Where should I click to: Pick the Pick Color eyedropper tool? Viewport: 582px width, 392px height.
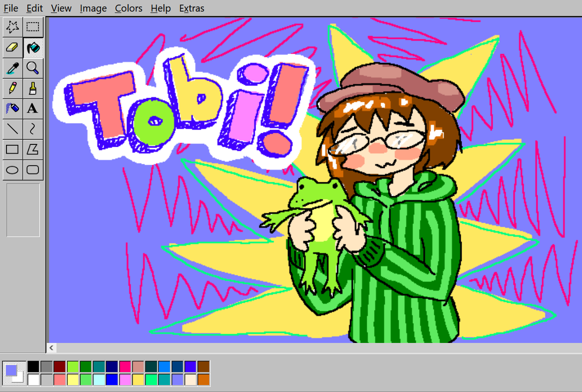pyautogui.click(x=13, y=68)
